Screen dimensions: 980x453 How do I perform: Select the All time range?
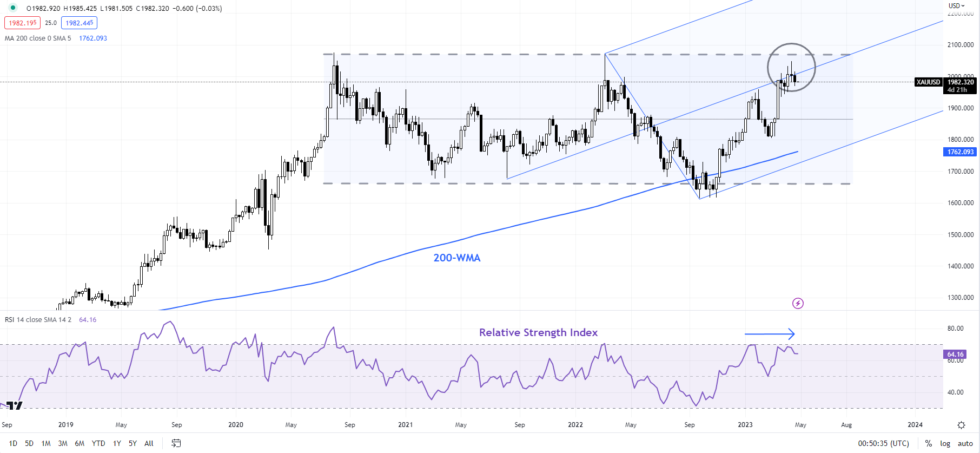149,443
